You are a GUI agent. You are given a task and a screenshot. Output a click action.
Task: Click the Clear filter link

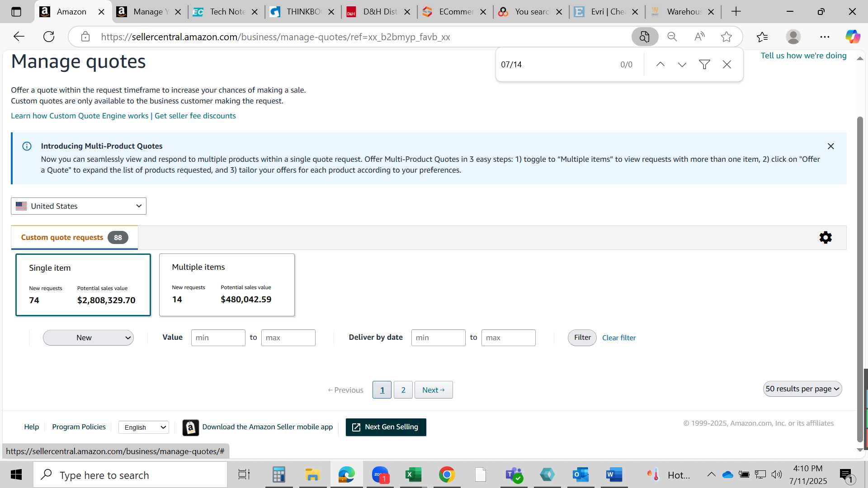pos(619,338)
